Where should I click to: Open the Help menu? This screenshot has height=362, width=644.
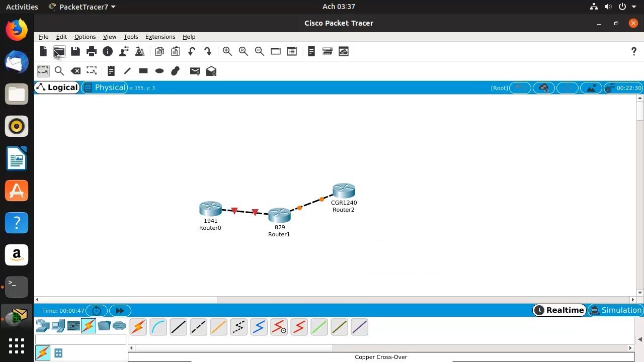[x=189, y=37]
